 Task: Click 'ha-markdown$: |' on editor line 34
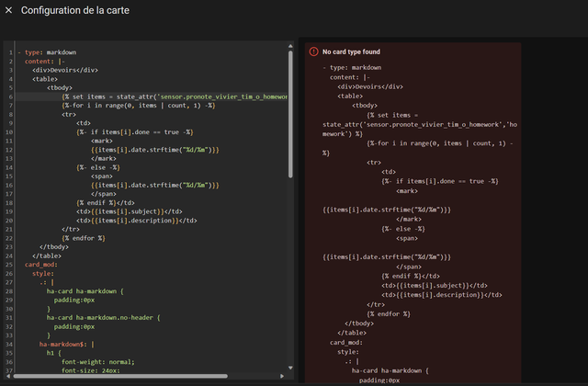click(x=67, y=344)
